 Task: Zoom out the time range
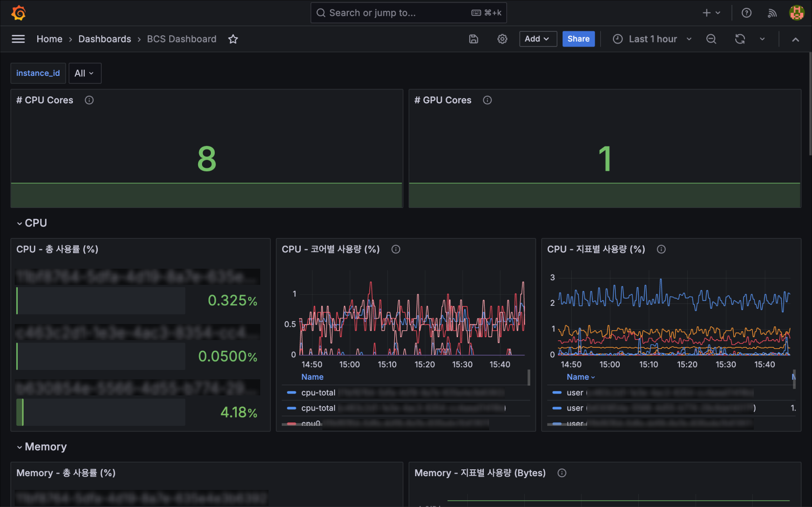coord(711,39)
